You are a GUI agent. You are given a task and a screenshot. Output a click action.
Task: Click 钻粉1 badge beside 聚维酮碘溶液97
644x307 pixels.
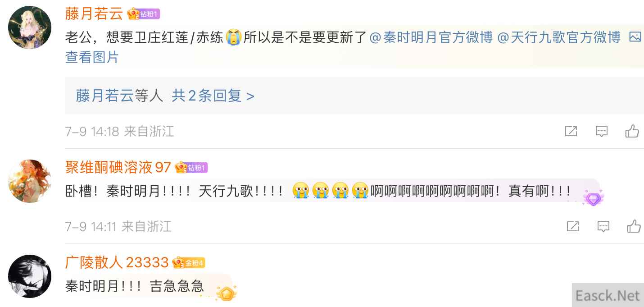191,168
